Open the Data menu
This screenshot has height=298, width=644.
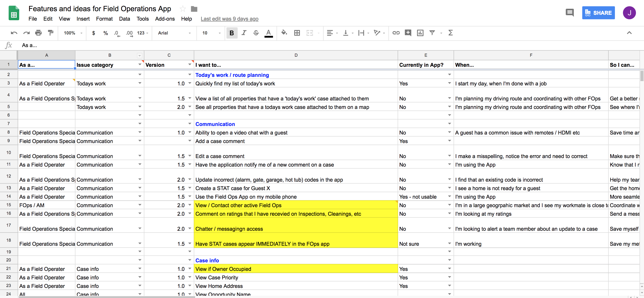[x=124, y=19]
